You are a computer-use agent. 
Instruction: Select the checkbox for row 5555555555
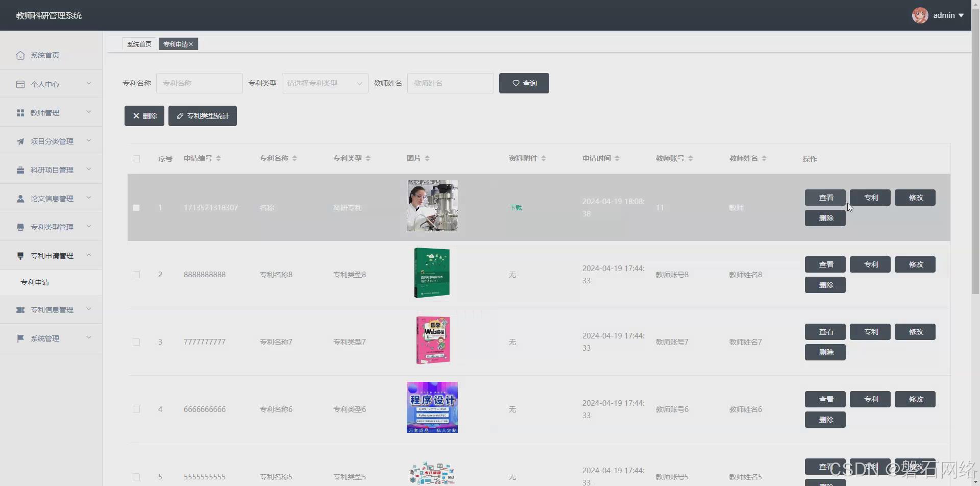coord(136,477)
